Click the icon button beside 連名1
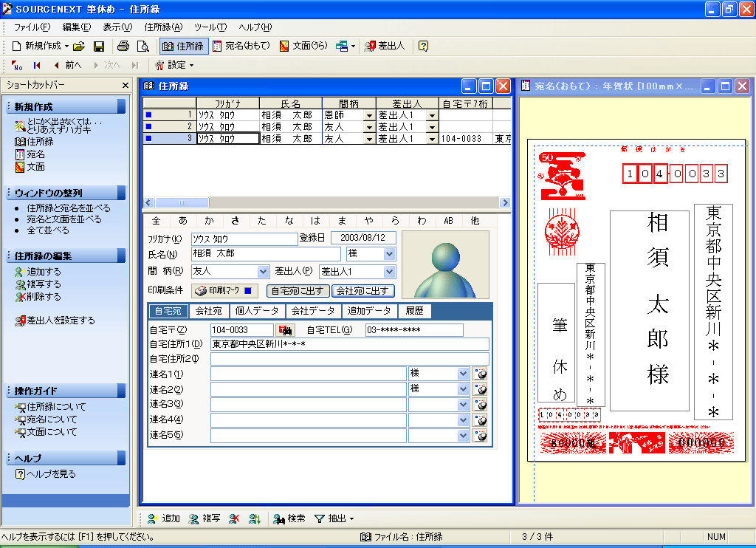Screen dimensions: 756x548 coord(480,374)
